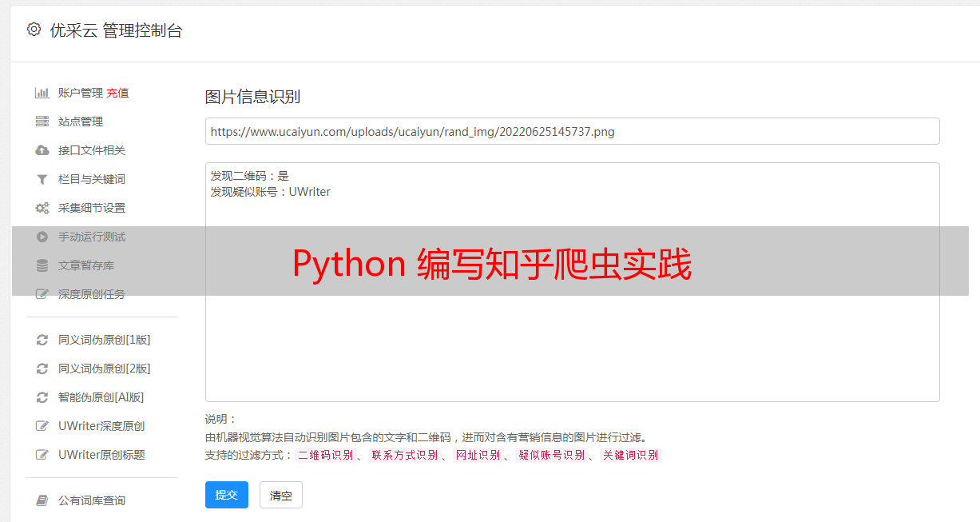The height and width of the screenshot is (522, 980).
Task: Click the 说明： label
Action: coord(221,419)
